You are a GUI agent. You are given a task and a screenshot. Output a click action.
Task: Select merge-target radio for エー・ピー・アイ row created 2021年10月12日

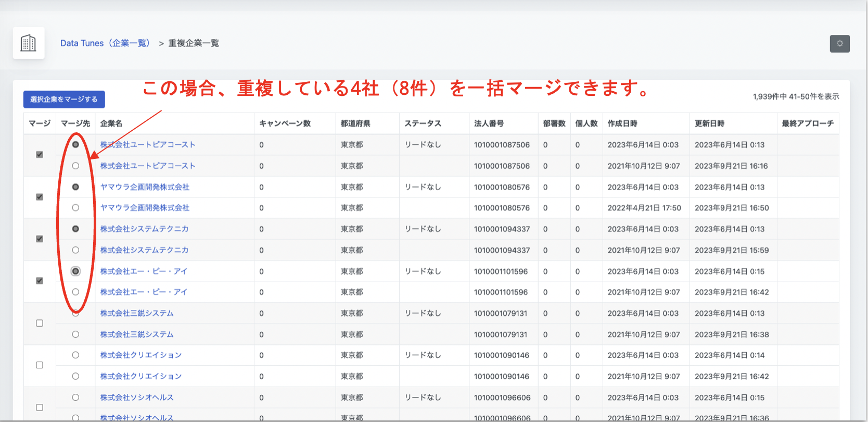[75, 292]
